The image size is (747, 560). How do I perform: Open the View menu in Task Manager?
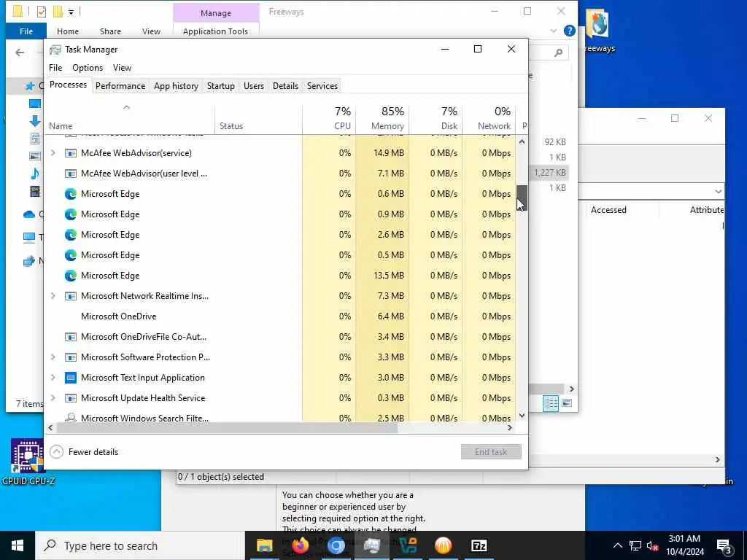pyautogui.click(x=122, y=68)
